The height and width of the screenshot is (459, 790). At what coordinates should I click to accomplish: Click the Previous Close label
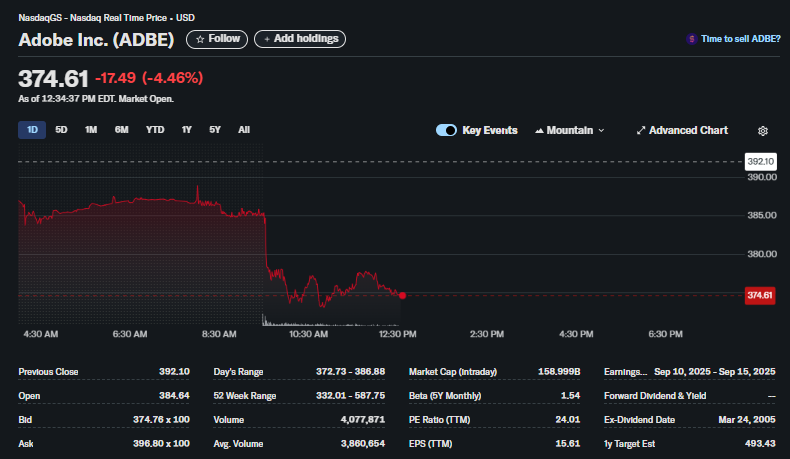tap(48, 372)
